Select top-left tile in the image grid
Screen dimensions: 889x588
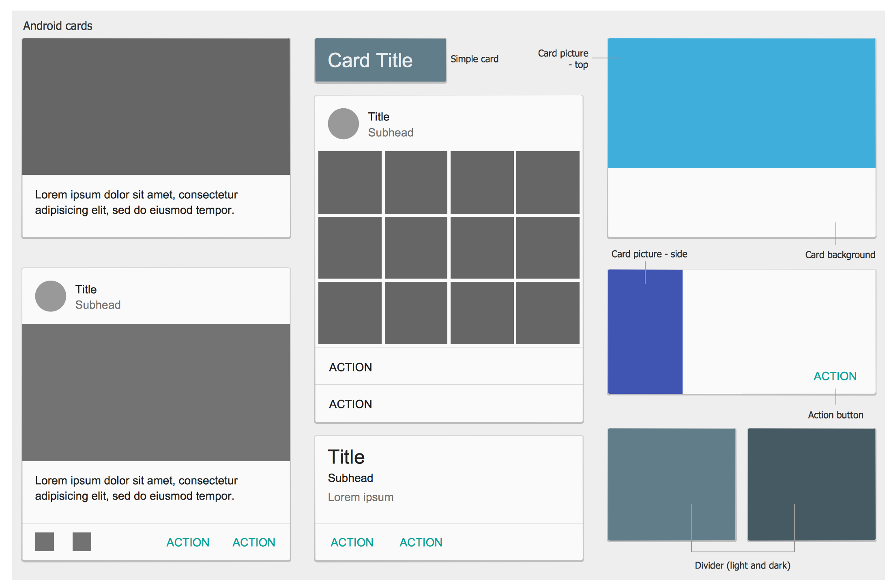[x=350, y=182]
